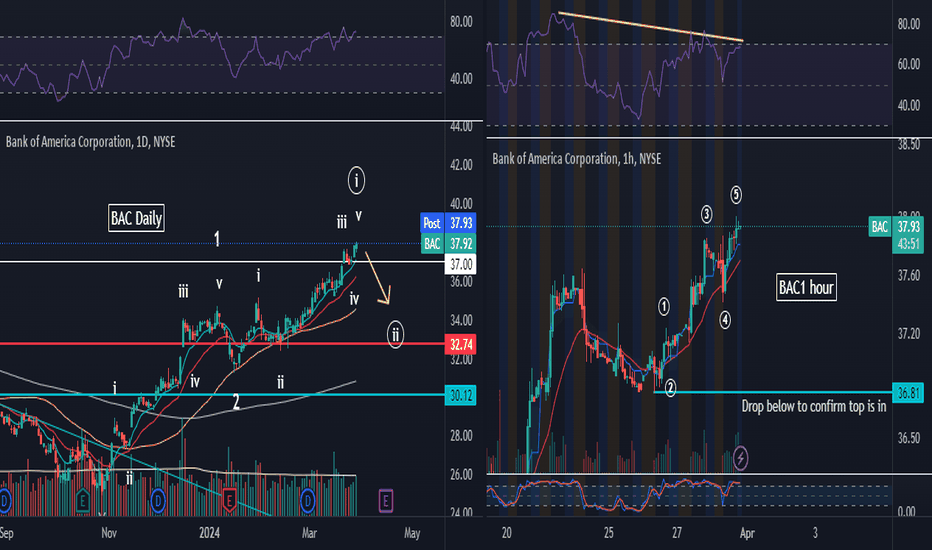Click the BAC 37.93 label on hourly chart

tap(896, 227)
